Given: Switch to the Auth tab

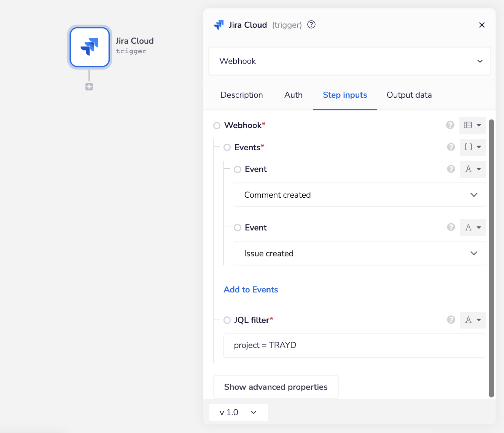Looking at the screenshot, I should pyautogui.click(x=293, y=95).
